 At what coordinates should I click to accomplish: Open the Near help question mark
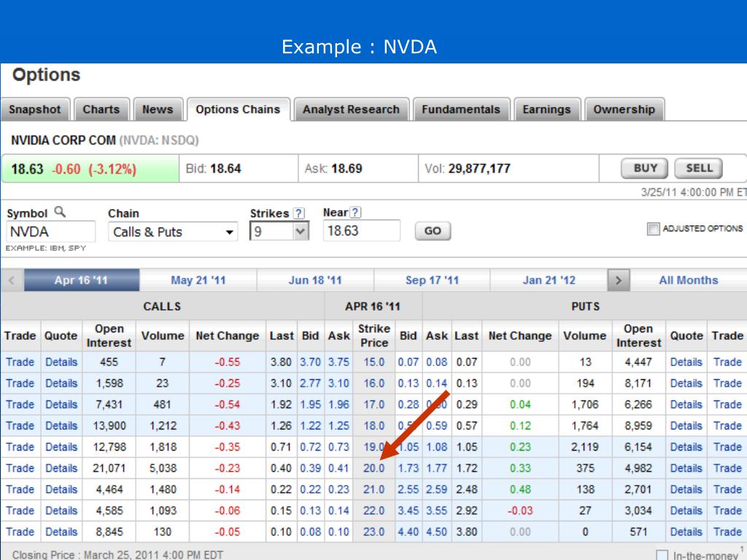[x=355, y=212]
